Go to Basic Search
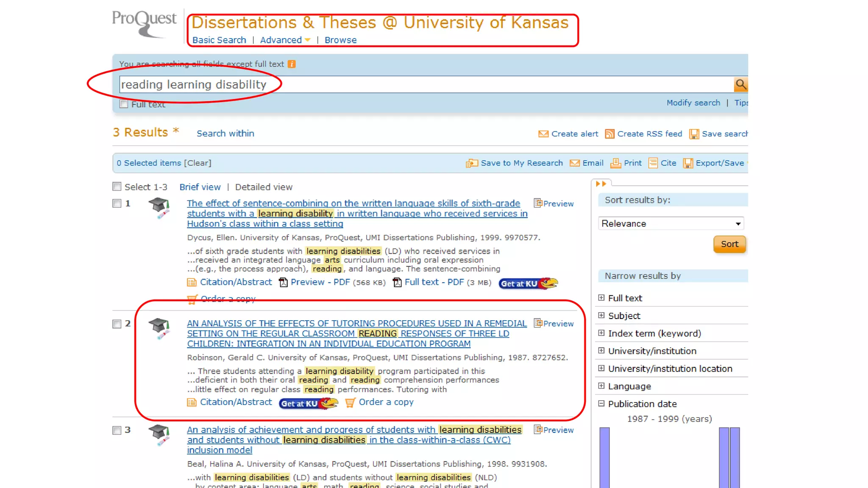 tap(219, 40)
